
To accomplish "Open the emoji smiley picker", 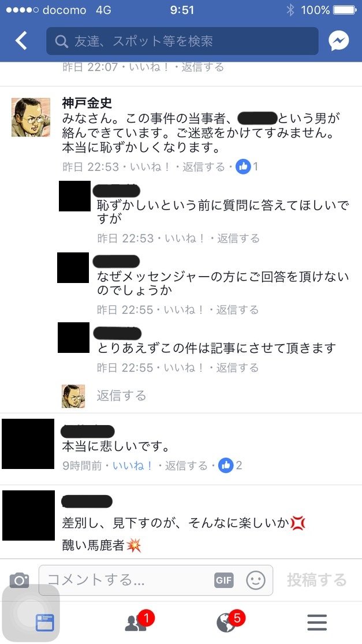I will pyautogui.click(x=256, y=580).
